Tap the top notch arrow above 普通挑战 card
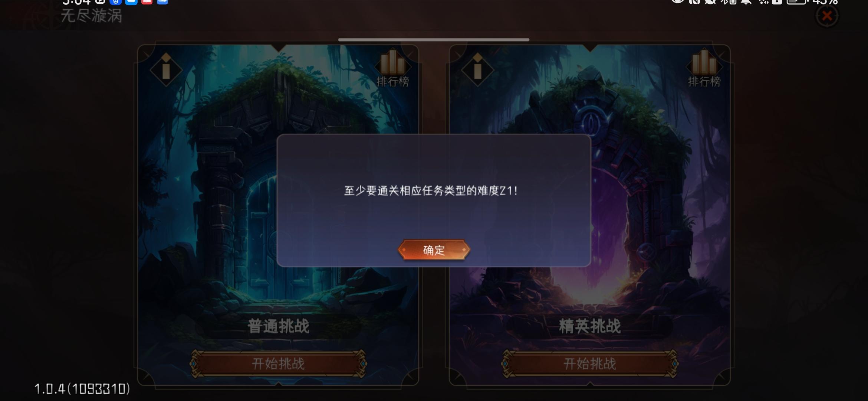Viewport: 868px width, 401px height. pyautogui.click(x=278, y=48)
